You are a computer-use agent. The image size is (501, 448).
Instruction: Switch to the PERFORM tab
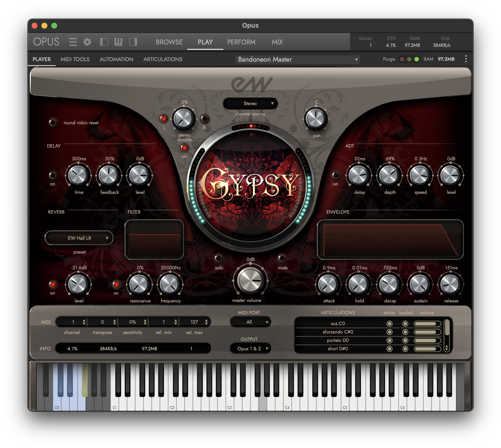pos(241,42)
